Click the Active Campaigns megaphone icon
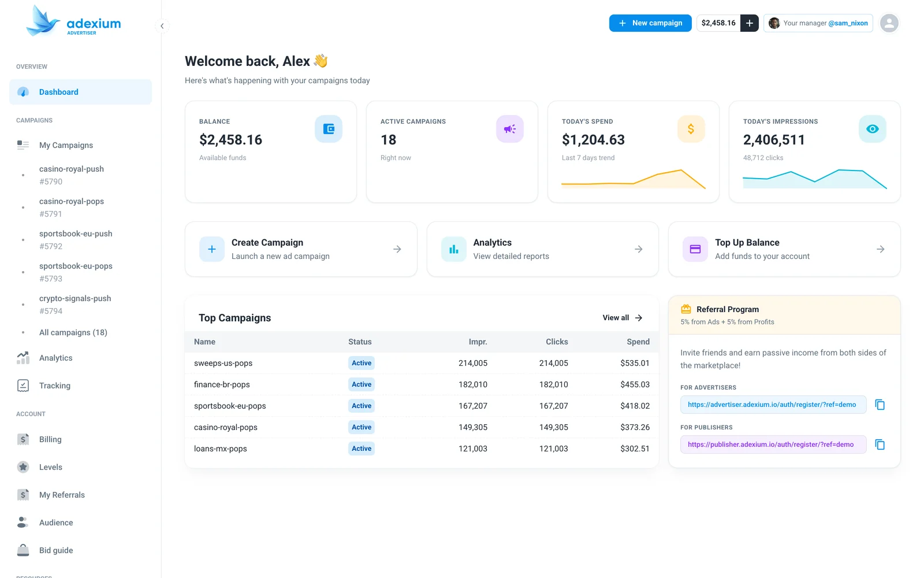 point(510,129)
